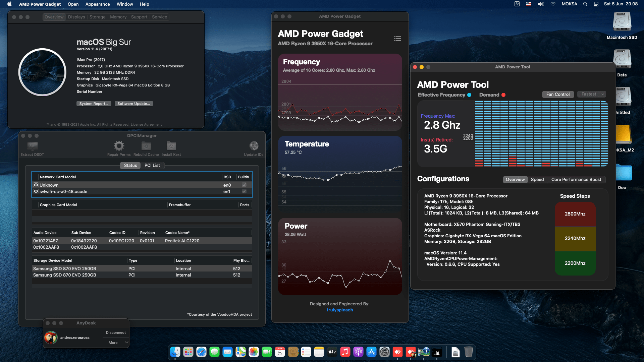The width and height of the screenshot is (644, 362).
Task: Click the Software Update... button
Action: (134, 104)
